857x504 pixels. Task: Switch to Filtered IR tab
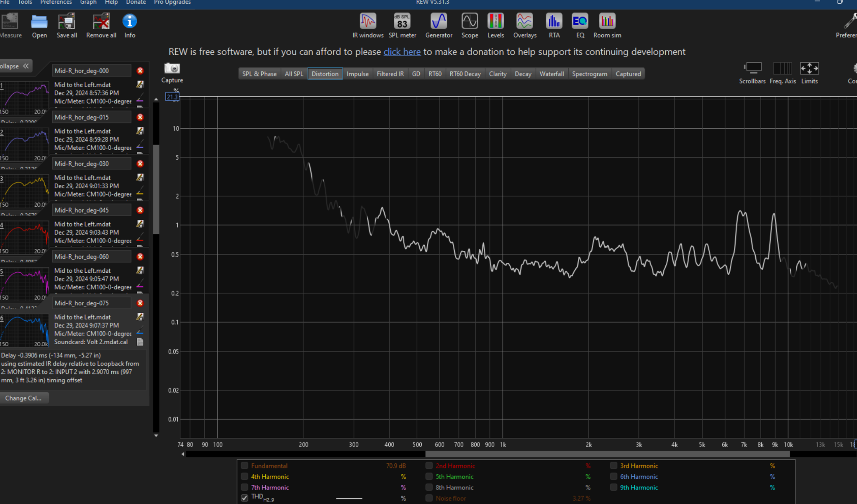click(x=390, y=74)
